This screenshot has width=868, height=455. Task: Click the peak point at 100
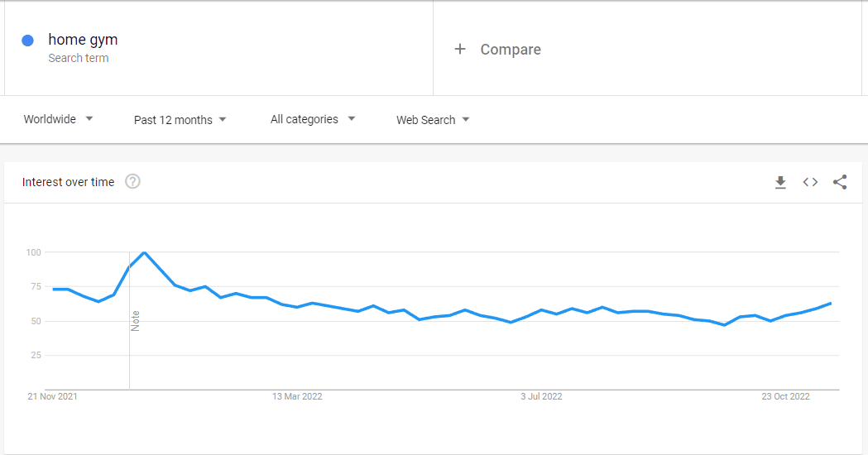pos(145,252)
